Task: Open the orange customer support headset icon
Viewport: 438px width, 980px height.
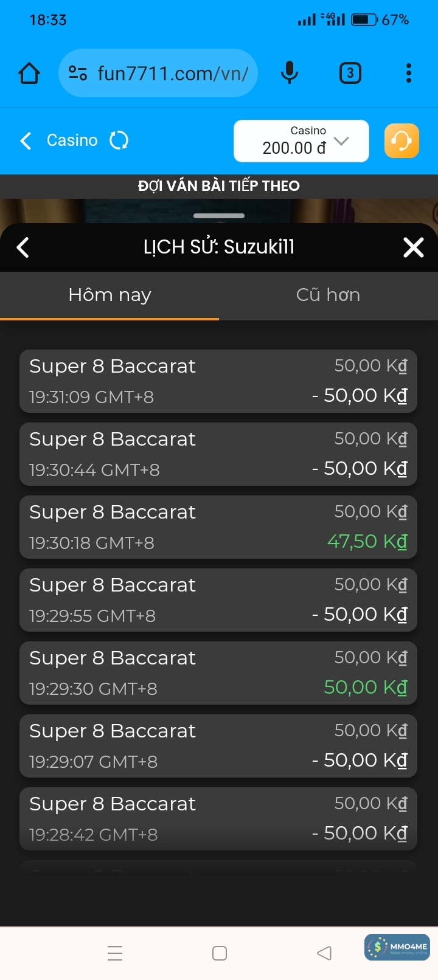Action: [401, 141]
